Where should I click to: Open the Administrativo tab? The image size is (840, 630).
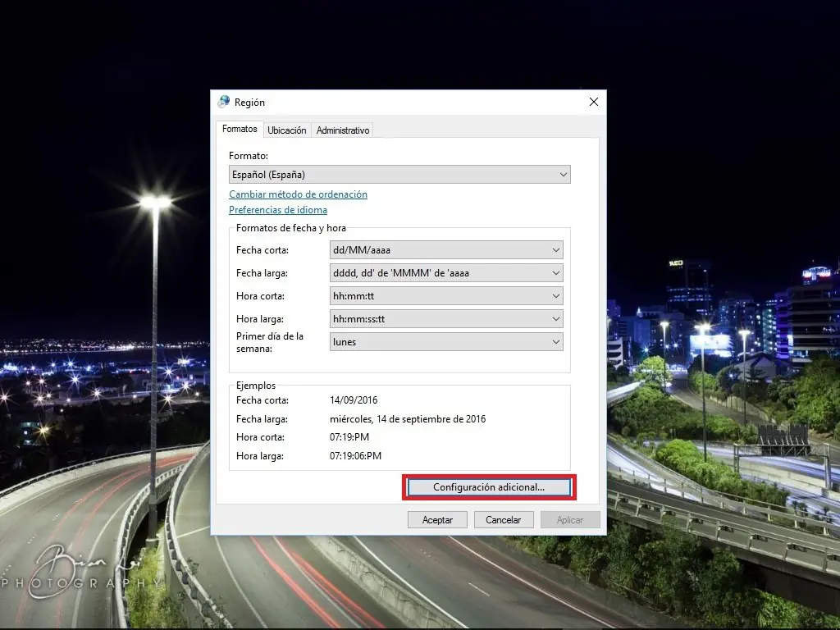343,130
